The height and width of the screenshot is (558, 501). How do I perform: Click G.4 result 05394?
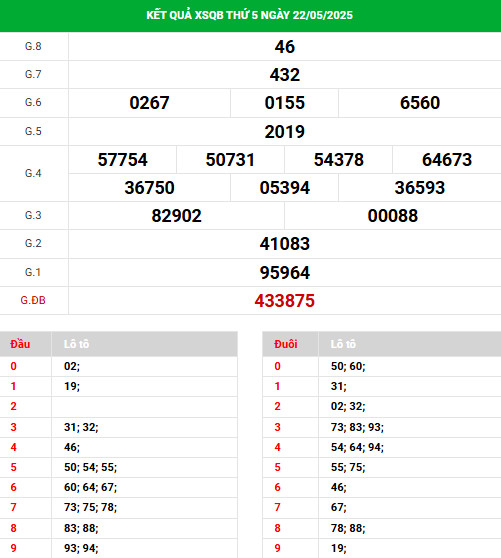point(285,188)
